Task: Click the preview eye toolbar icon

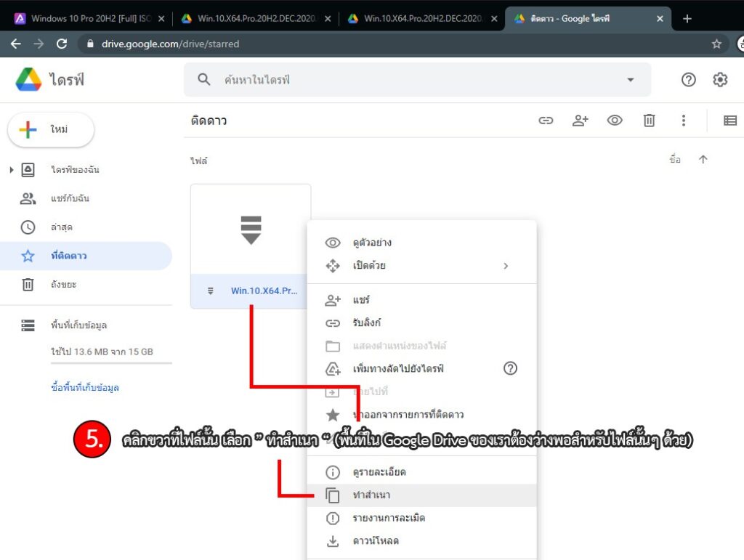Action: click(x=615, y=121)
